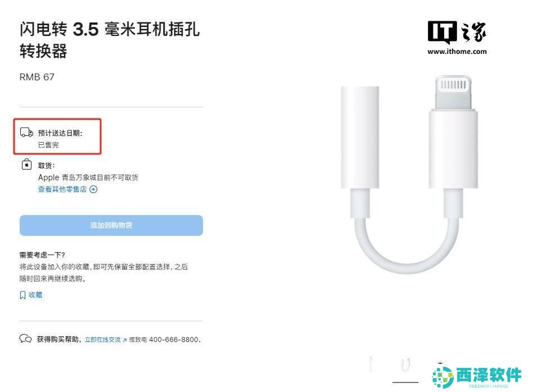Click the delivery truck icon

click(x=26, y=132)
